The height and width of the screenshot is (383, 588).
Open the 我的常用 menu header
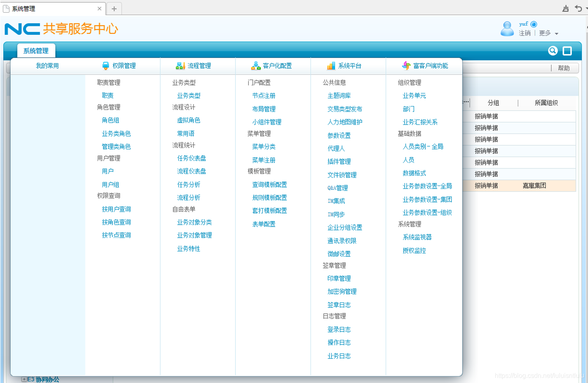pyautogui.click(x=47, y=66)
